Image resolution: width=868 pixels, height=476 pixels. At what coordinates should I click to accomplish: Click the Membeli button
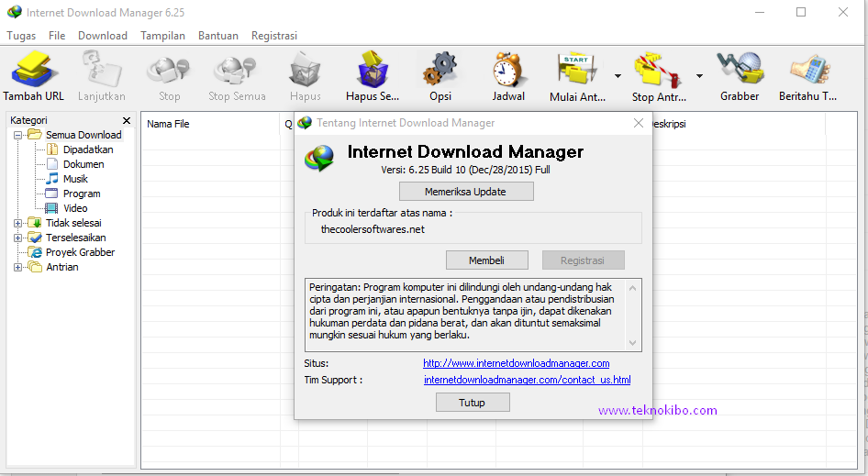click(x=486, y=260)
